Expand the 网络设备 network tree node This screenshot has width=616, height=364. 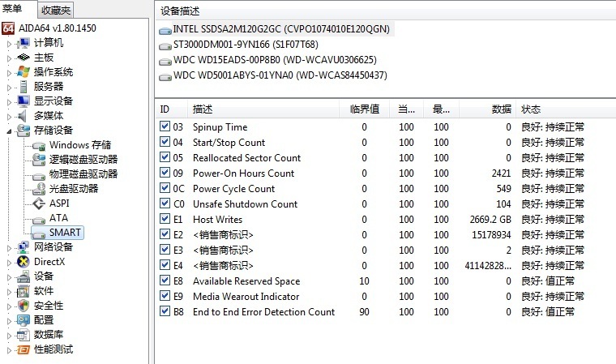(x=10, y=247)
